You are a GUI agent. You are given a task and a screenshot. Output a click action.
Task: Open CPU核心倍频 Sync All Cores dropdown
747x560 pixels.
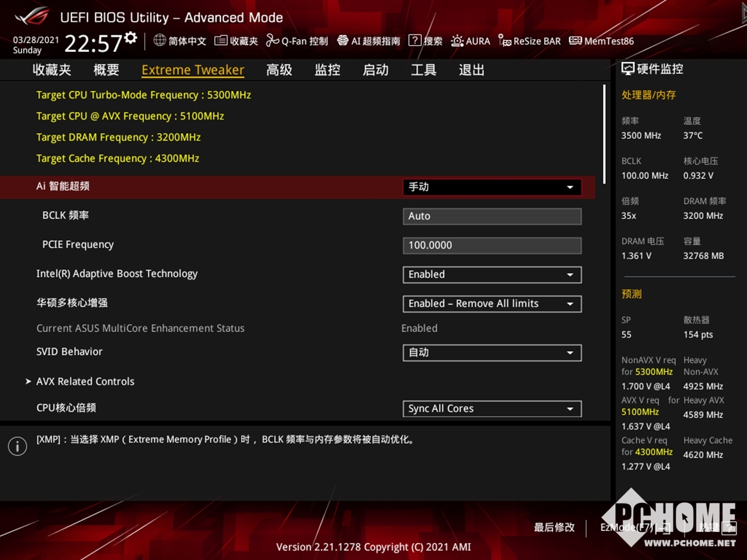(x=491, y=409)
